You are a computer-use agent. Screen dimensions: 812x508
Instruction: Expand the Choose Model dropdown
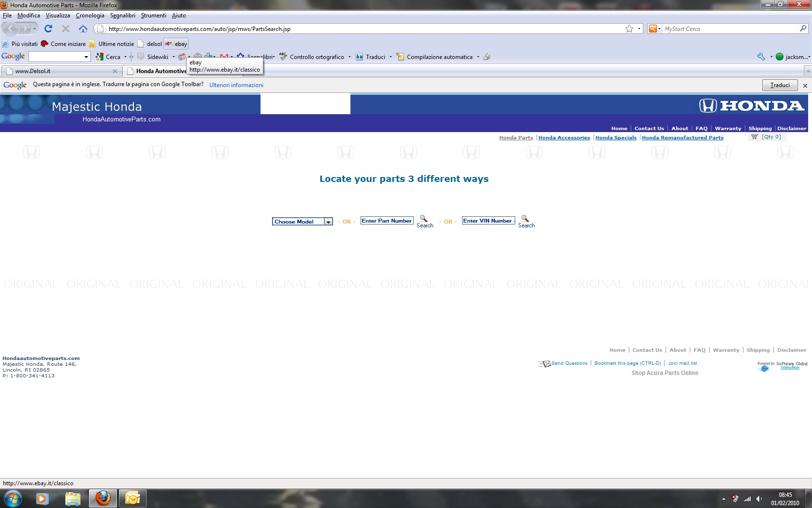[x=328, y=222]
